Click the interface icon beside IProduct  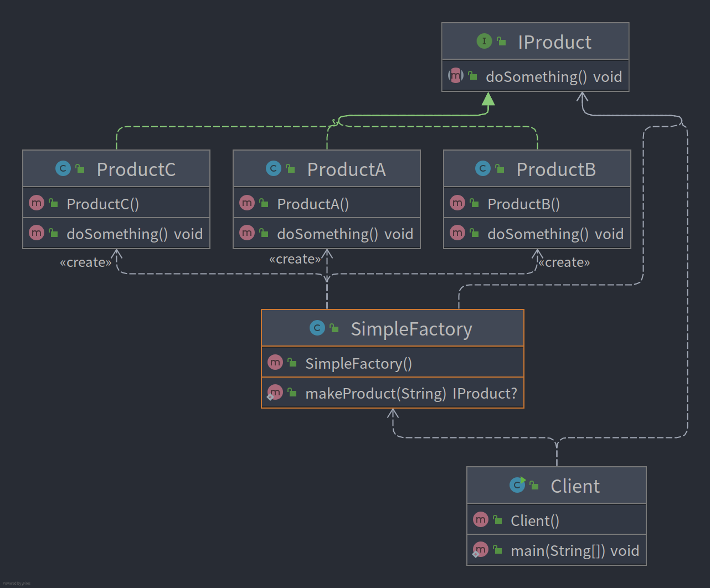pyautogui.click(x=484, y=41)
